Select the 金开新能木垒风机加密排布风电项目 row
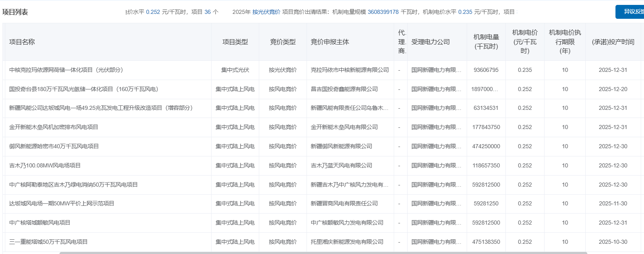This screenshot has width=644, height=254. (x=53, y=127)
